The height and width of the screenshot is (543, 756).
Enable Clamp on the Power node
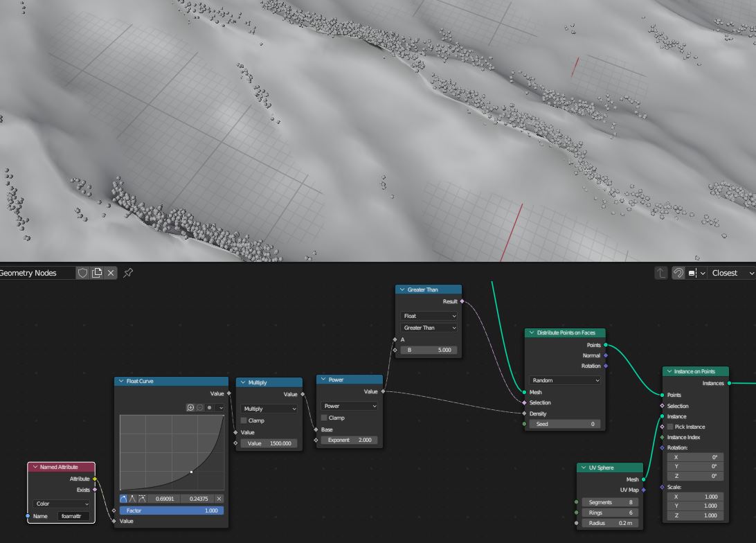click(x=324, y=418)
